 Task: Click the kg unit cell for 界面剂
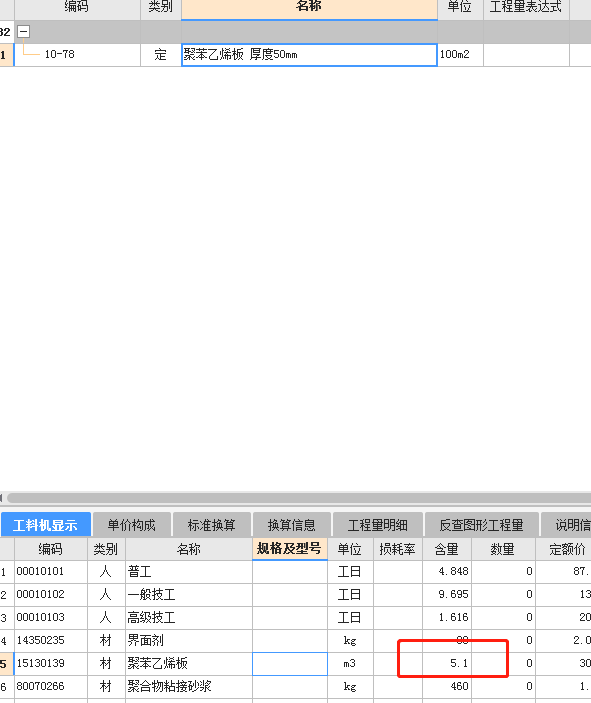point(350,640)
